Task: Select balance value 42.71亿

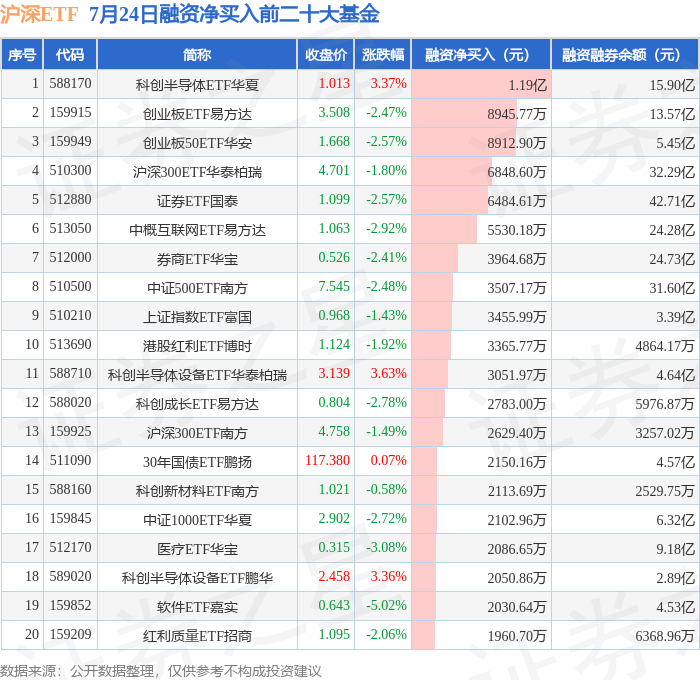Action: [x=672, y=201]
